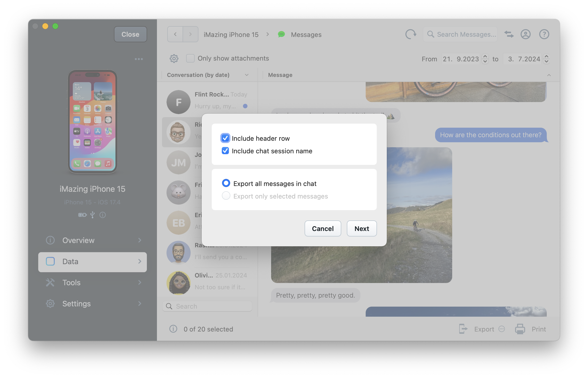
Task: Select Export all messages in chat
Action: 226,183
